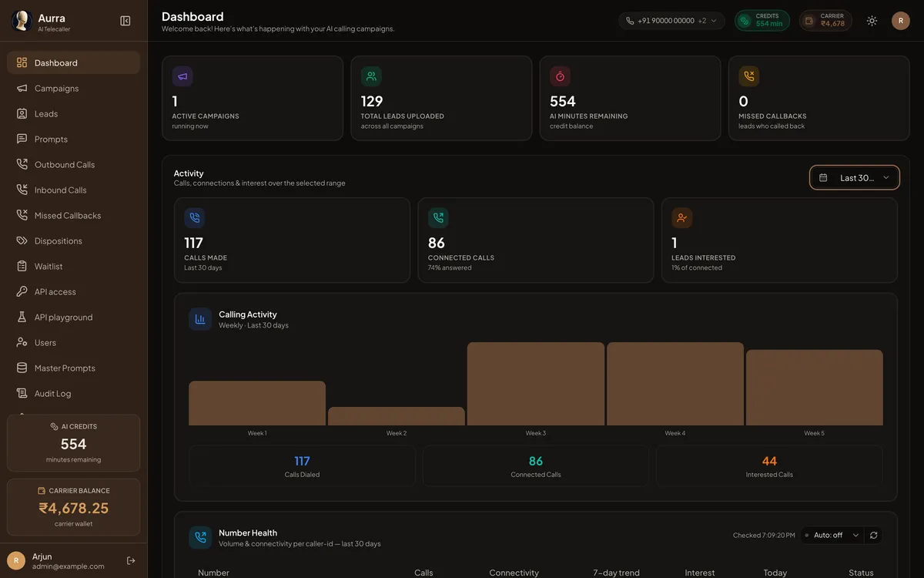Sort by the Status column header

(861, 573)
